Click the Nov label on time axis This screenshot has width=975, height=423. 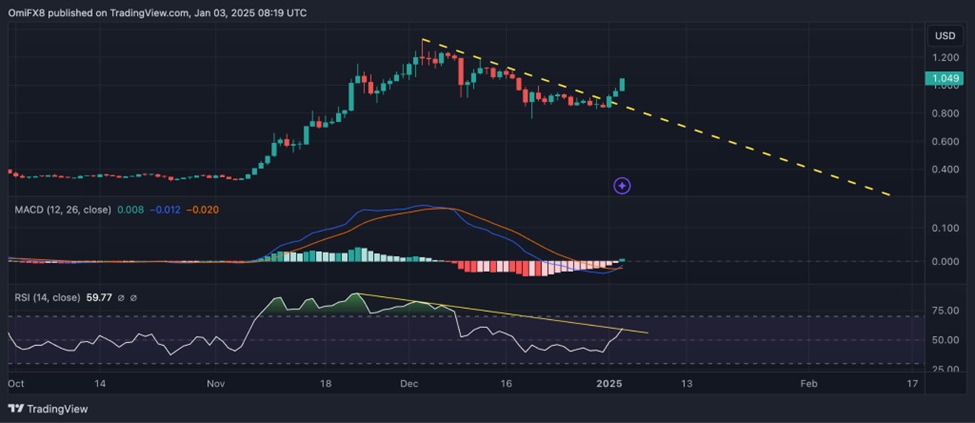click(x=217, y=383)
